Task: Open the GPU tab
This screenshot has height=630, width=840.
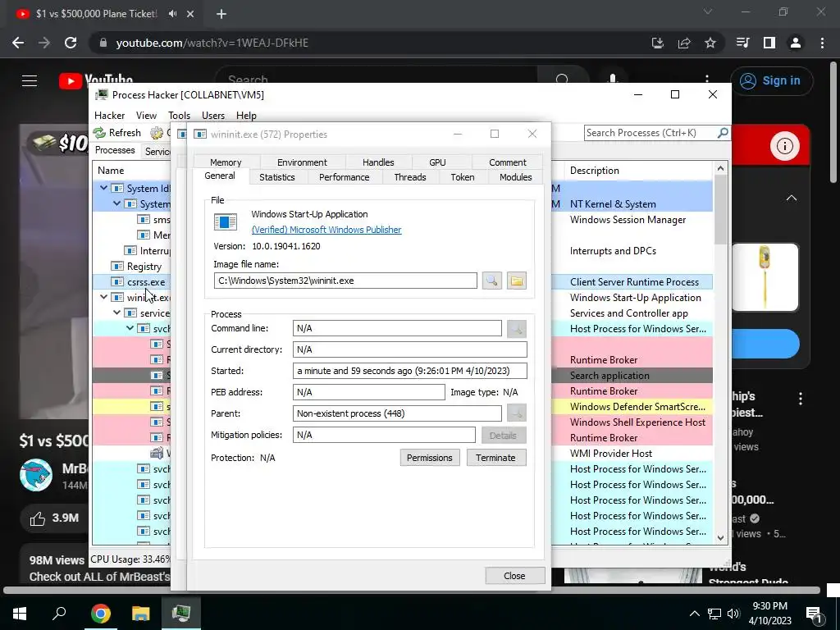Action: pos(437,162)
